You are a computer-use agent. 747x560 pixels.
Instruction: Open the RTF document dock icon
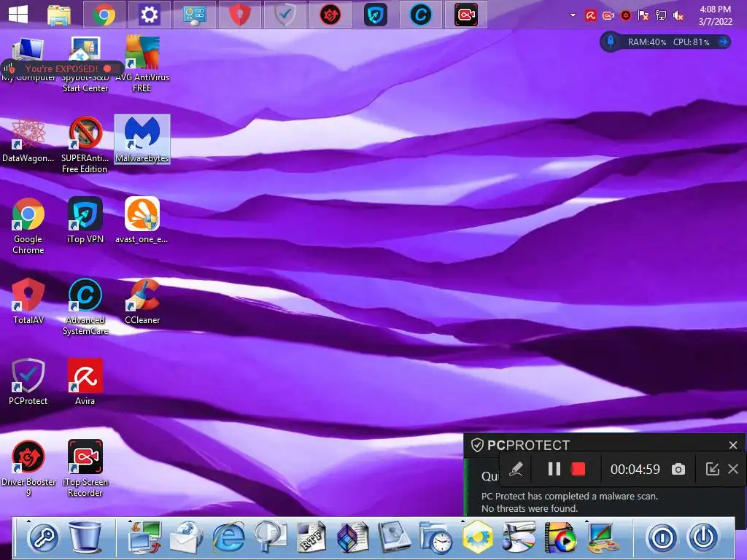311,537
